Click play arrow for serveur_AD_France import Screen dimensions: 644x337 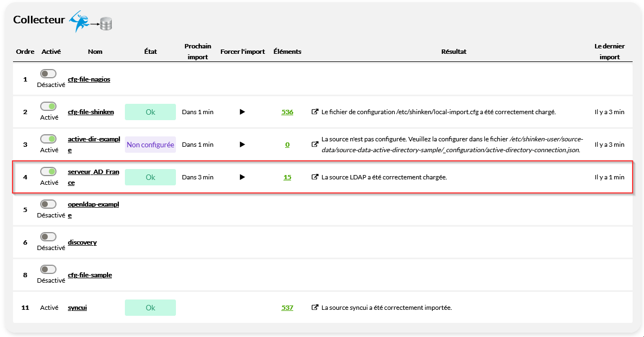(242, 177)
